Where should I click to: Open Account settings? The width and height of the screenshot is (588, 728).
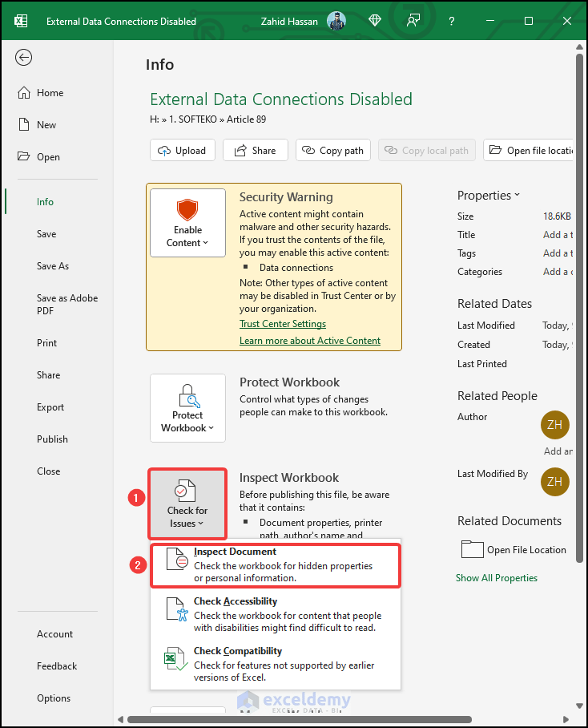(x=54, y=634)
